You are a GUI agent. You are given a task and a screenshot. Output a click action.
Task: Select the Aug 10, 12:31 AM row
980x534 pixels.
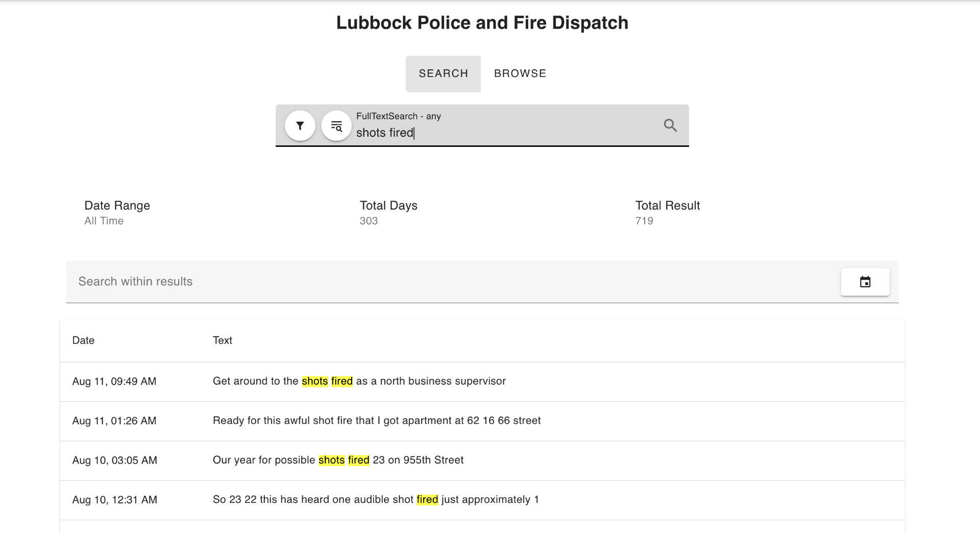[114, 500]
